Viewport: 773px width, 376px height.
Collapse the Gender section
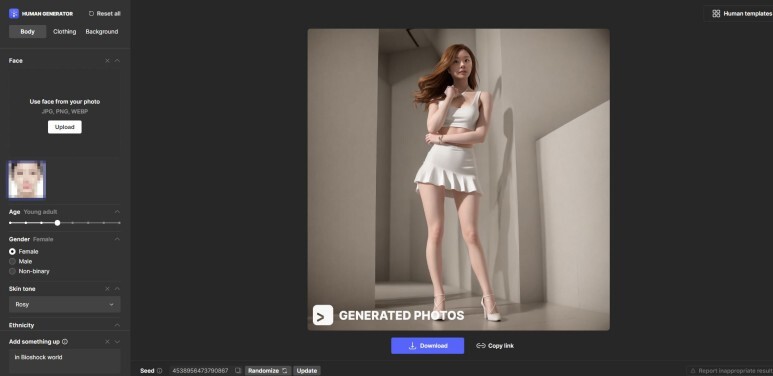click(x=117, y=239)
